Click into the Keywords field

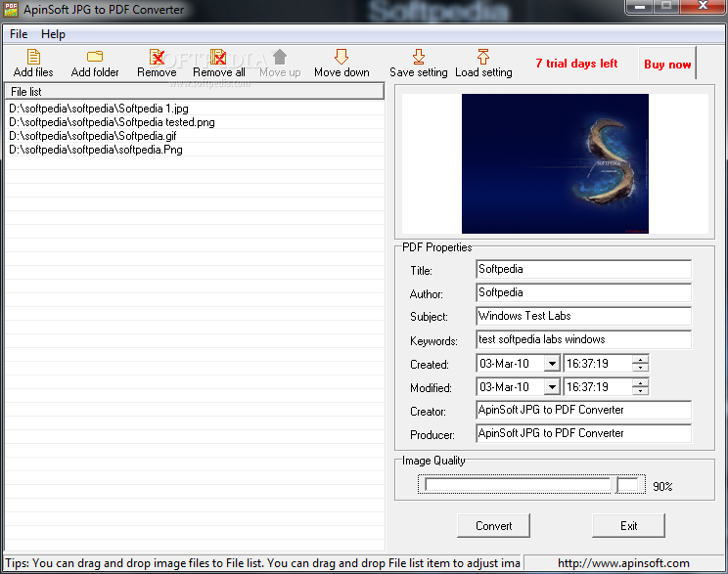pos(583,339)
